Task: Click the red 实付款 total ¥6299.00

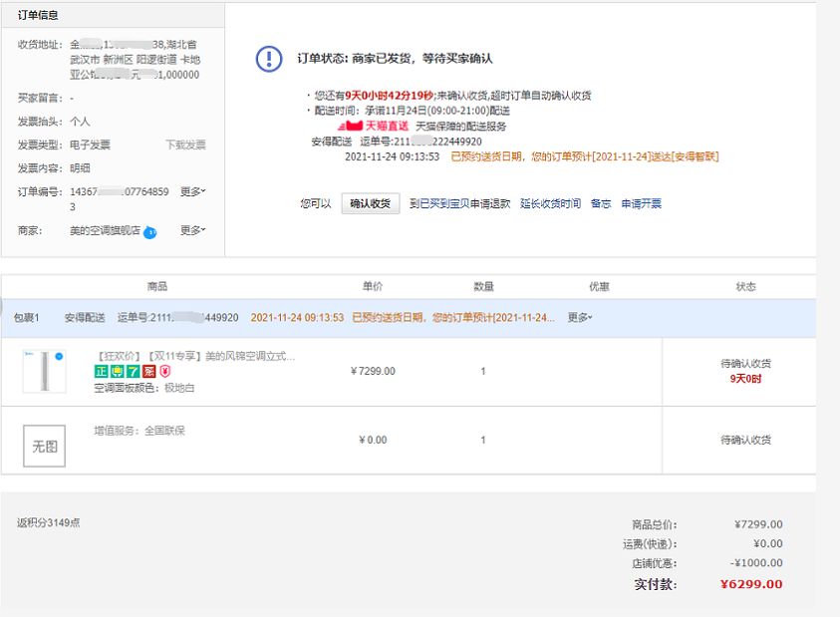Action: coord(751,584)
